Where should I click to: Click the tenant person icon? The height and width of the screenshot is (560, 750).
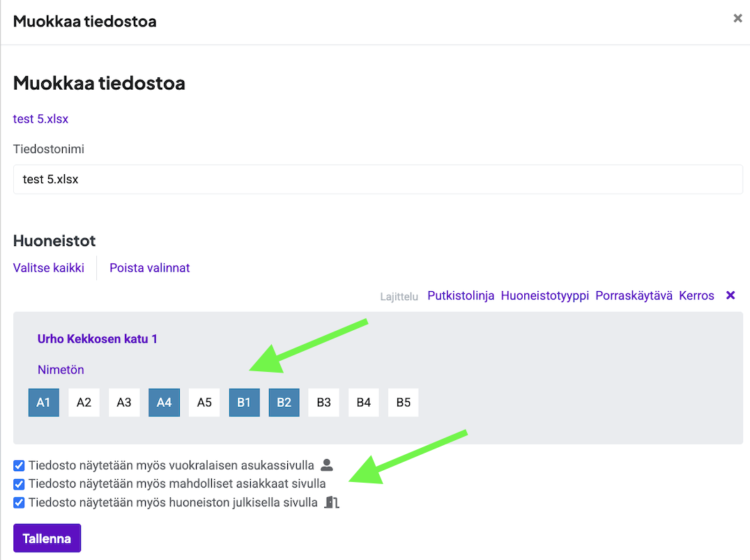click(x=327, y=465)
